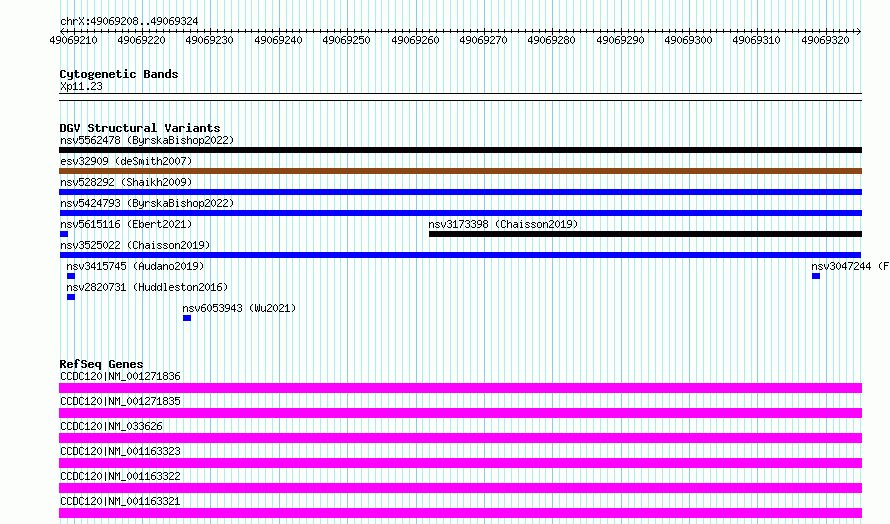
Task: Click the magenta bar for NM_001163323
Action: [x=460, y=463]
